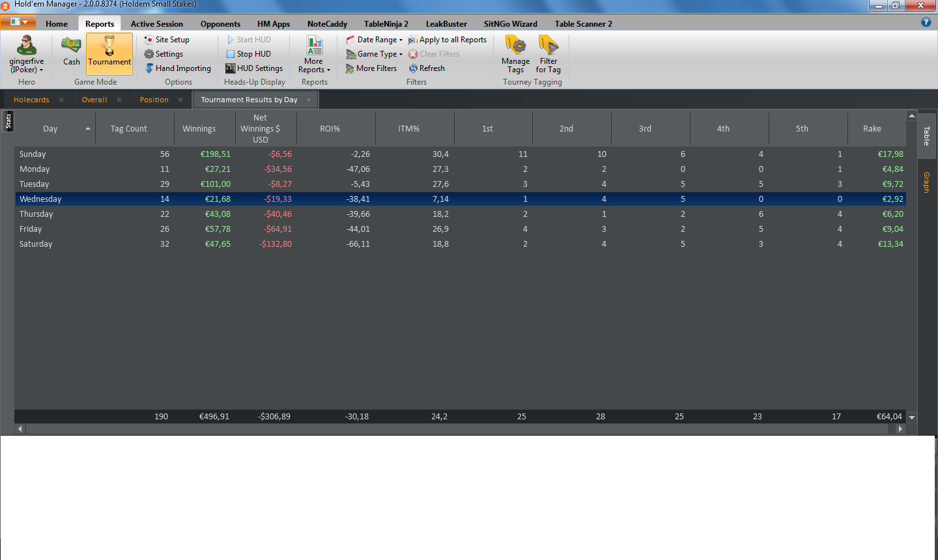This screenshot has height=560, width=938.
Task: Switch to the Overall report tab
Action: pyautogui.click(x=94, y=100)
